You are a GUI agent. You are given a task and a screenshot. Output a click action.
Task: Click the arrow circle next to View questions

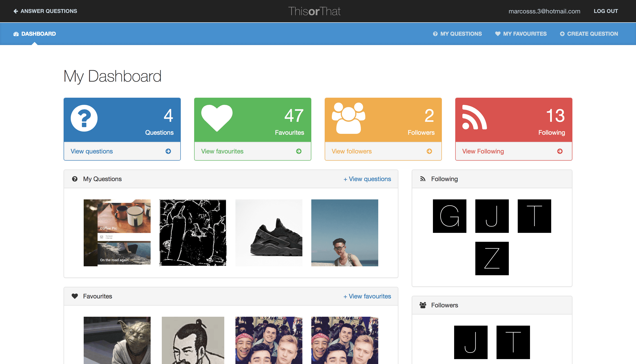tap(168, 151)
